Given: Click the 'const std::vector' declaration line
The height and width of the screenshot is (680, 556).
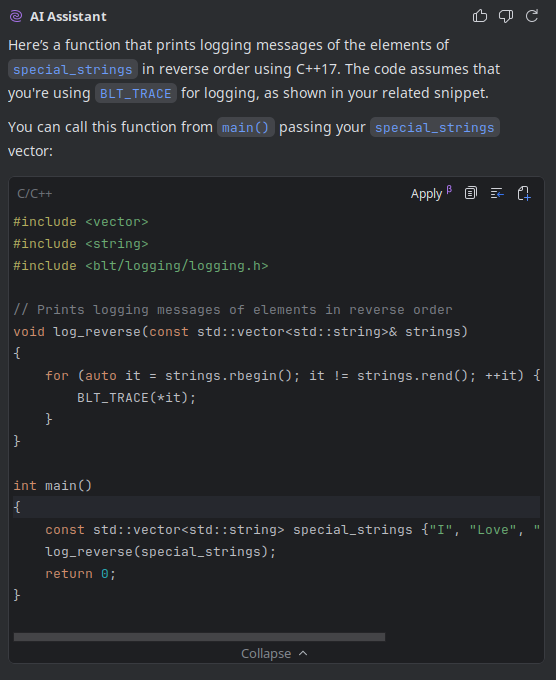Looking at the screenshot, I should pyautogui.click(x=293, y=530).
